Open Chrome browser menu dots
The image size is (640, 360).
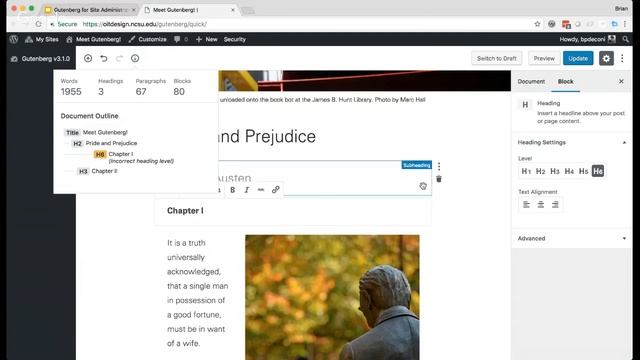pyautogui.click(x=625, y=24)
